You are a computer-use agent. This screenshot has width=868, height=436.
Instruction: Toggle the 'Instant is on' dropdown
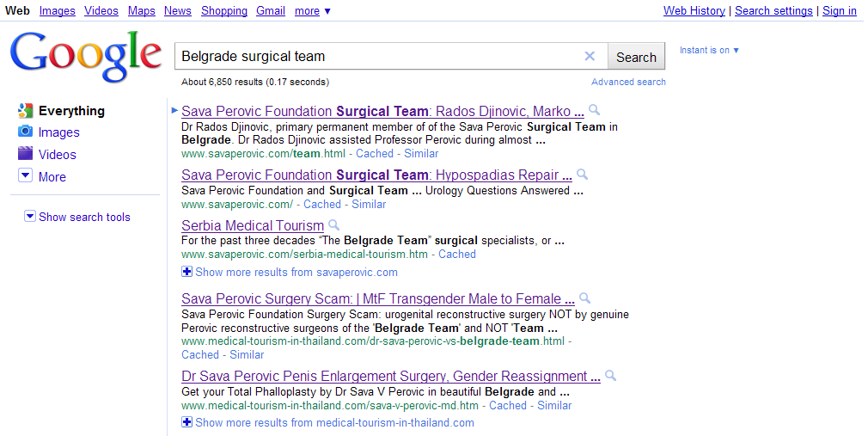point(709,51)
